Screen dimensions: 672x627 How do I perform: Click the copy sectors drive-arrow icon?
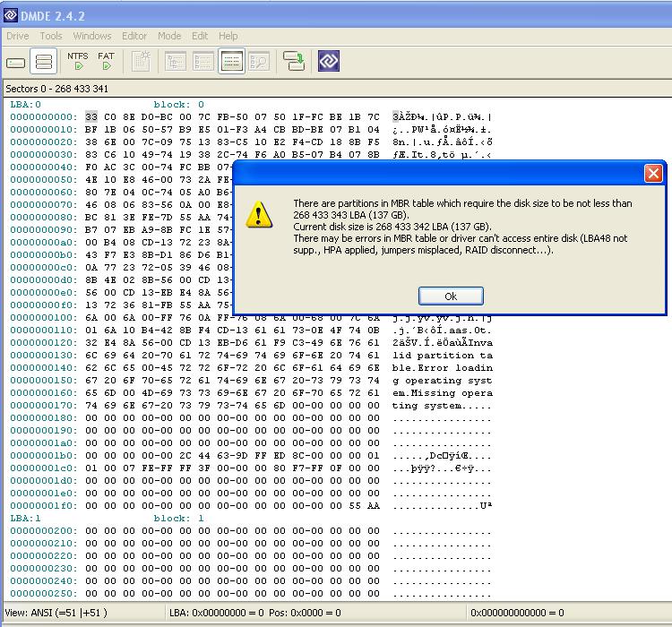click(x=294, y=61)
